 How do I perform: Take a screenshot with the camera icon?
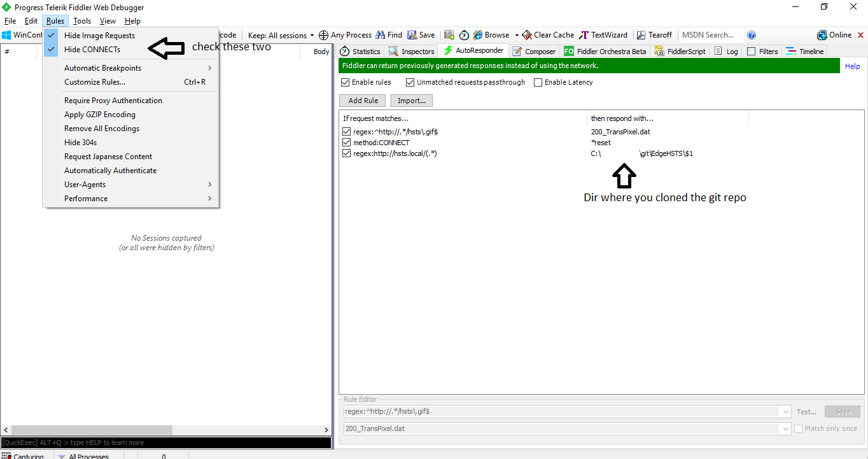(x=449, y=35)
